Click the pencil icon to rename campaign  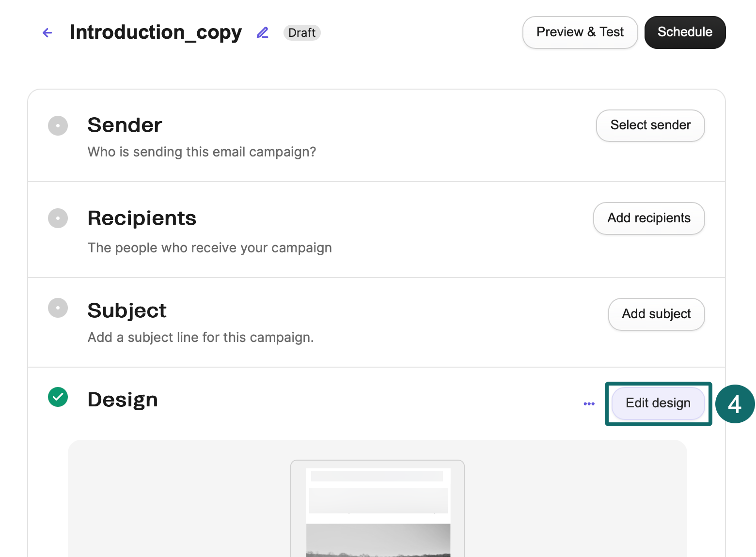click(x=262, y=32)
